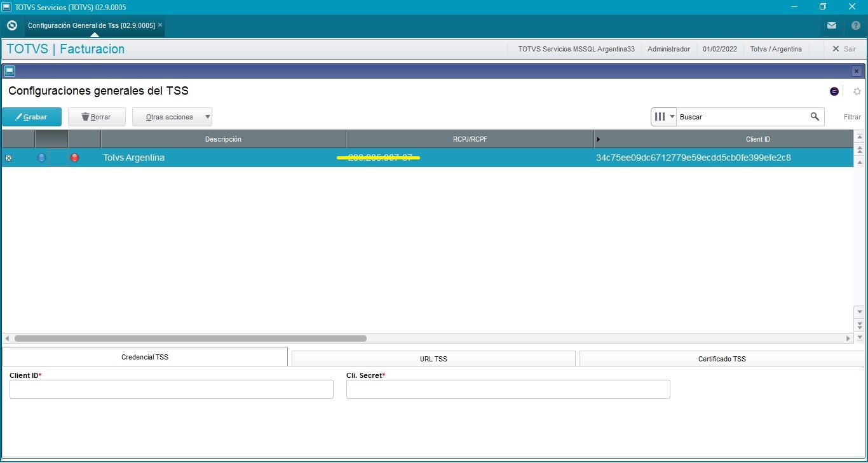The height and width of the screenshot is (463, 868).
Task: Click the Client ID column header
Action: coord(758,139)
